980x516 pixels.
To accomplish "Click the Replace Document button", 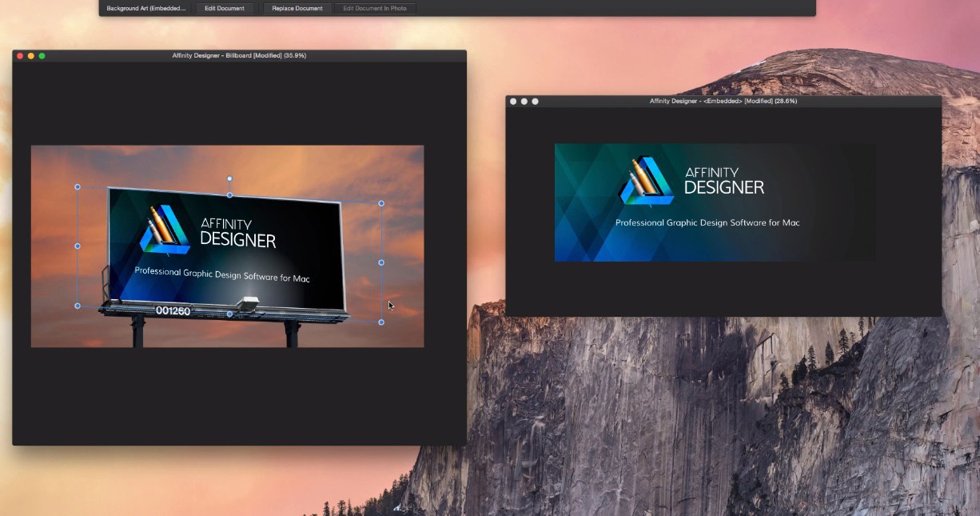I will coord(297,8).
